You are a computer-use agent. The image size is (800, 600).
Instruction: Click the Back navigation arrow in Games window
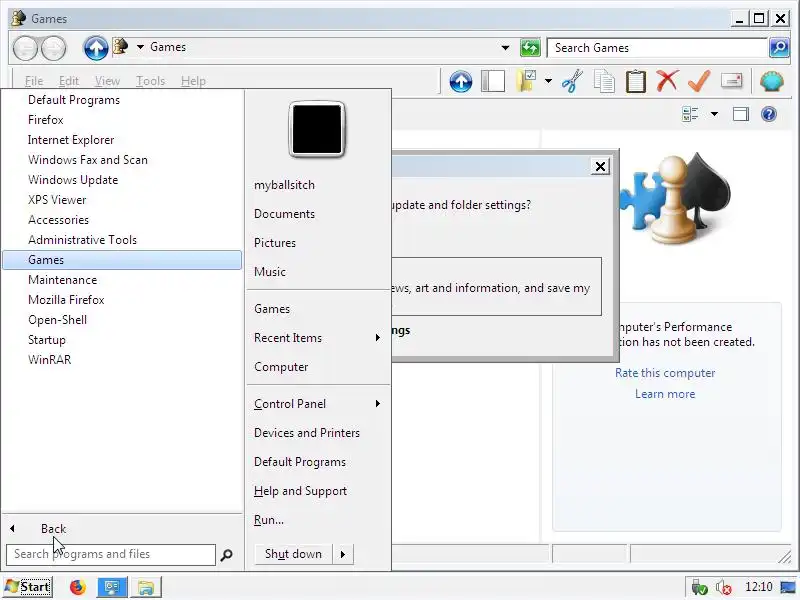25,48
